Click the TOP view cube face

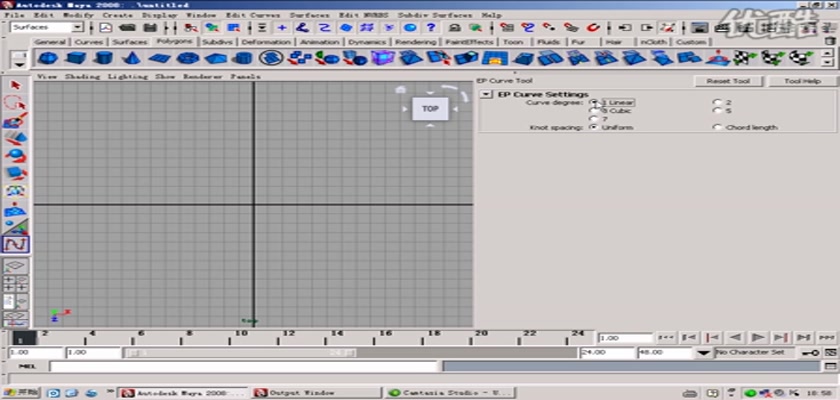click(x=430, y=108)
